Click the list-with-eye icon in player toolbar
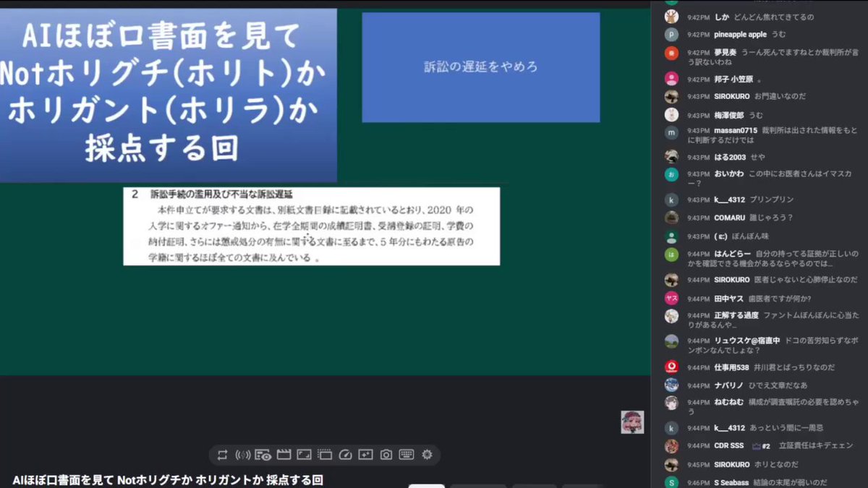The width and height of the screenshot is (868, 488). point(263,455)
